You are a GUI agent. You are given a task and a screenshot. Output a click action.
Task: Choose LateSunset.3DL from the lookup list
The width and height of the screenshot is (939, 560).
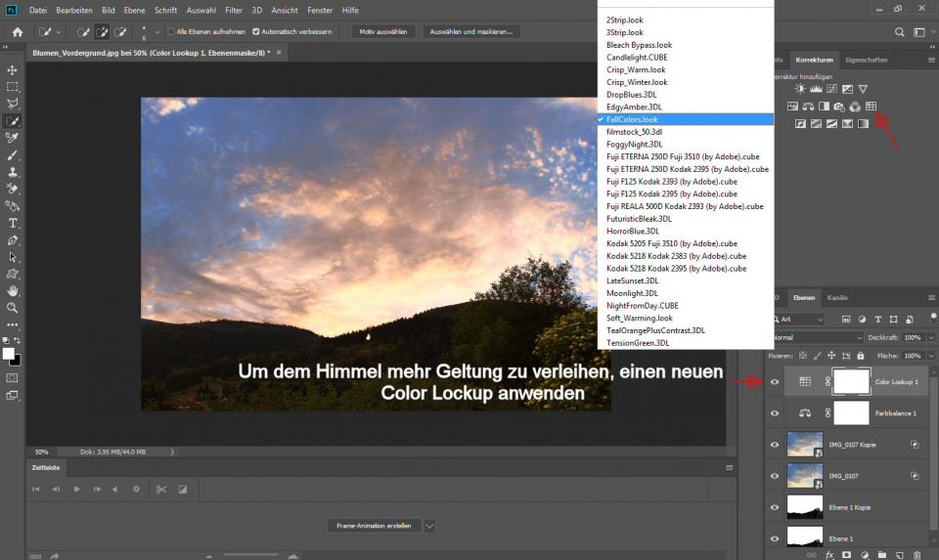(x=632, y=280)
